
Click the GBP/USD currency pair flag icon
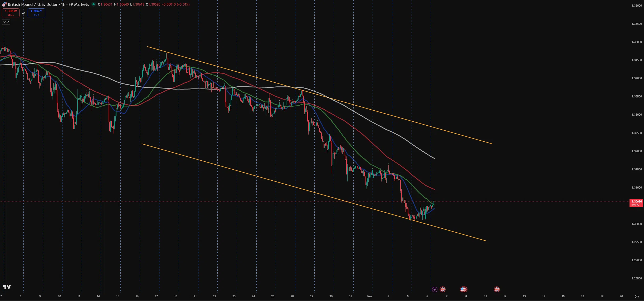point(4,4)
